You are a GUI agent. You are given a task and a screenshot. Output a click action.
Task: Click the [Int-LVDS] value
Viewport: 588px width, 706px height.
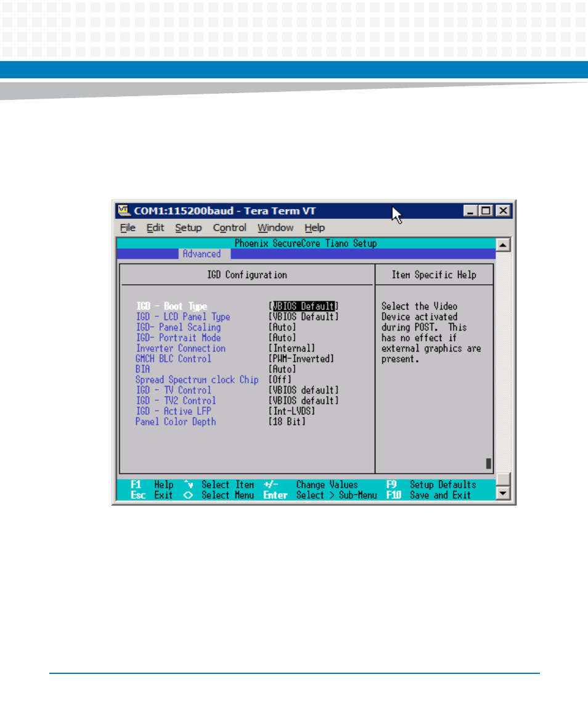[292, 411]
